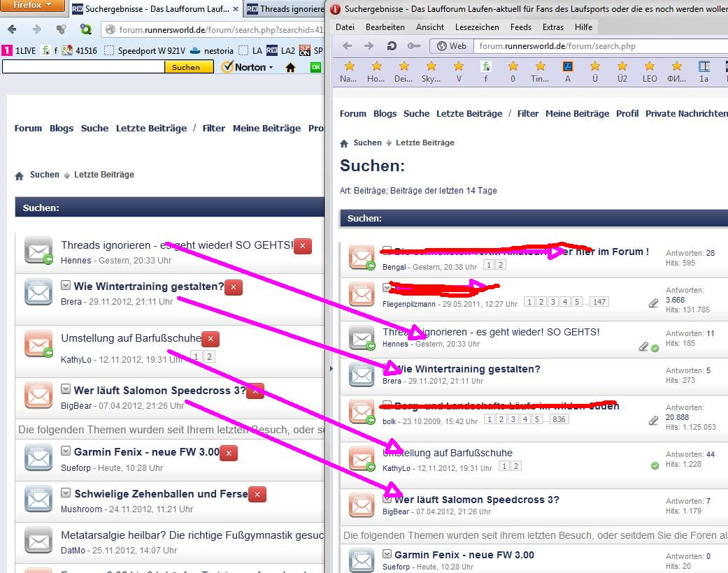Go to page 147 of Fliegenpilzmann thread
This screenshot has width=728, height=573.
(599, 302)
